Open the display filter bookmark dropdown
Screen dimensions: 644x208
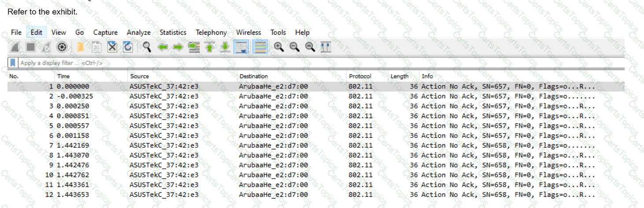13,63
